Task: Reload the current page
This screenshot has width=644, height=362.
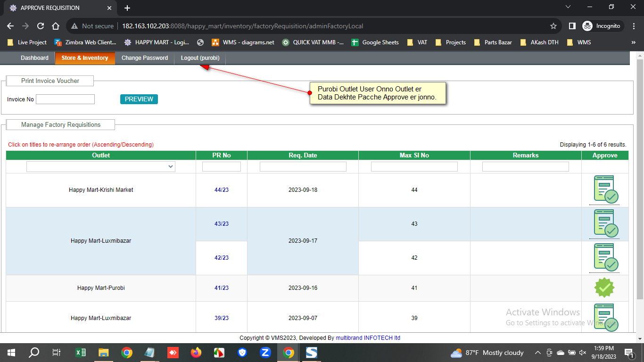Action: point(41,26)
